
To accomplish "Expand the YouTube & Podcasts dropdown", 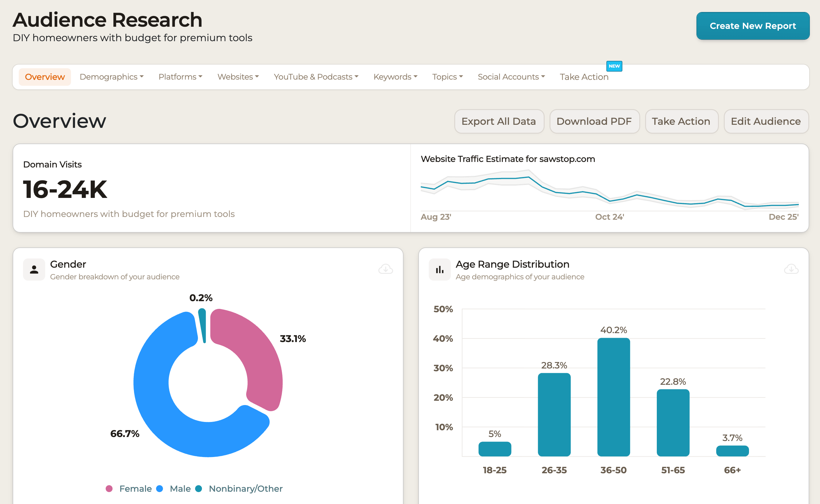I will 316,77.
